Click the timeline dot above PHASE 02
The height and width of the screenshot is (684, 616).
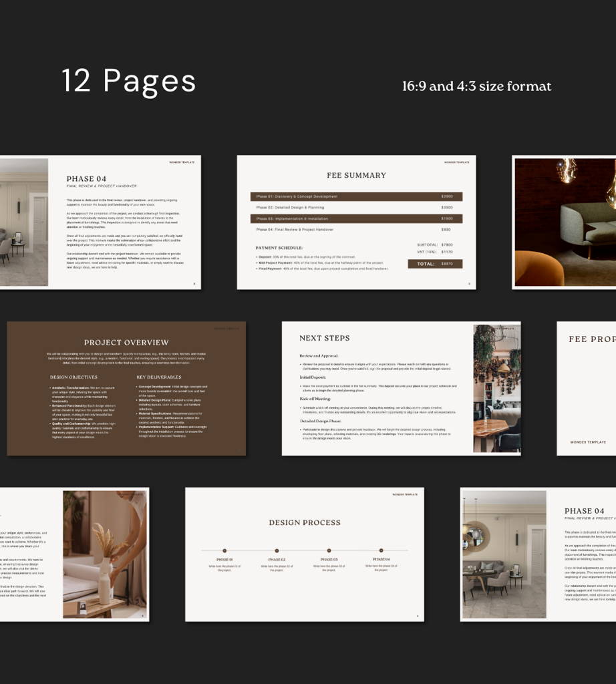(x=277, y=550)
